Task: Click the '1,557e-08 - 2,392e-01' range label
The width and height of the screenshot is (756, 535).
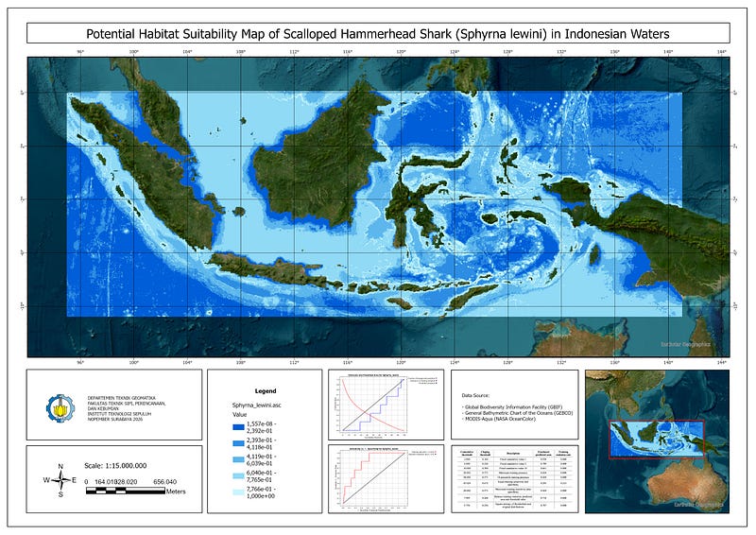Action: pos(262,427)
